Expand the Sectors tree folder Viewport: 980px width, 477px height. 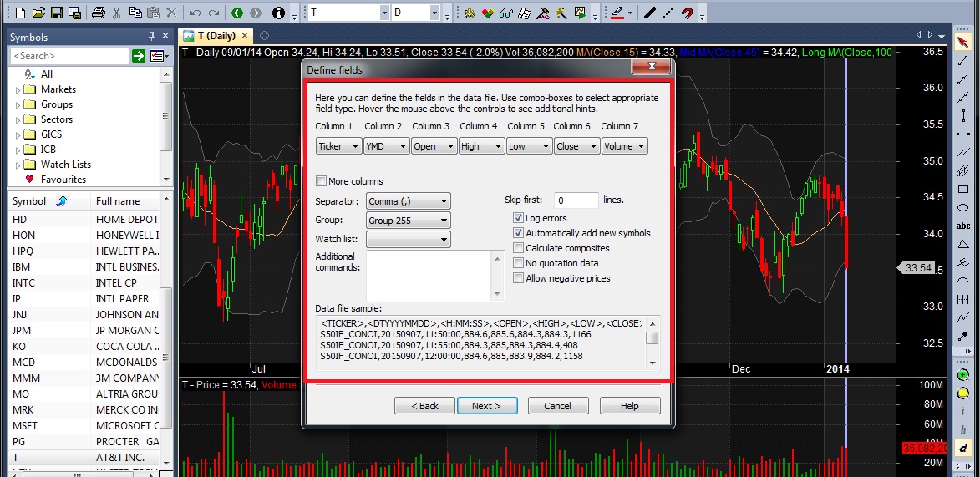(18, 120)
